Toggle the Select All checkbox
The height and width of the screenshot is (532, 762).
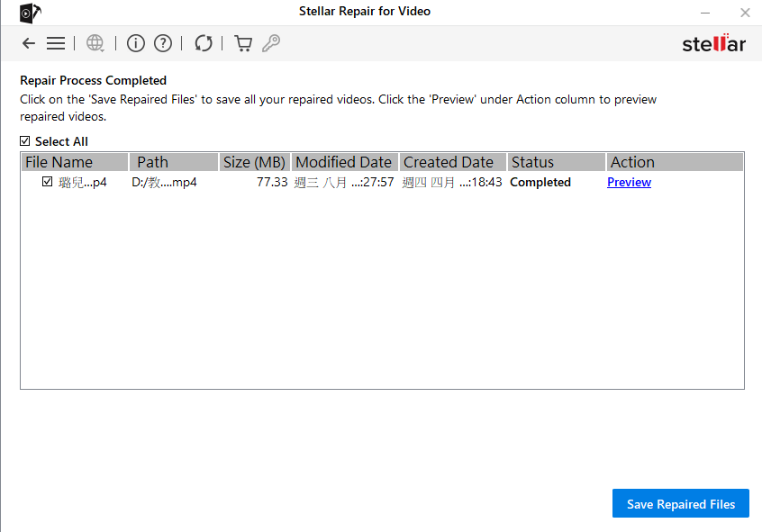[25, 141]
